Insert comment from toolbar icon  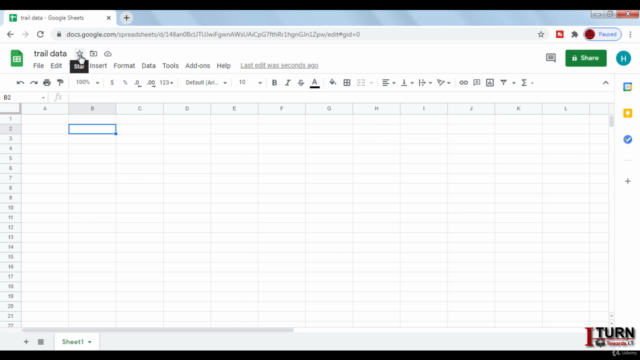(x=477, y=83)
